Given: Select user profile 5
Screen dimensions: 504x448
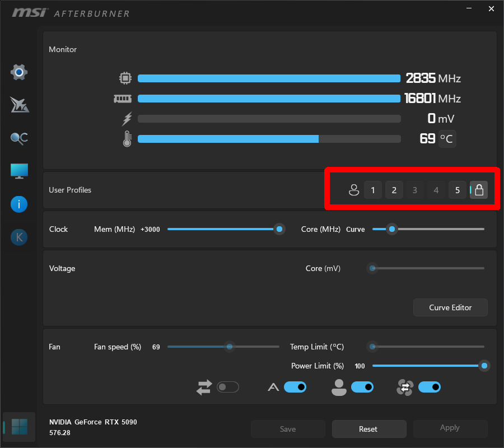Looking at the screenshot, I should coord(458,190).
